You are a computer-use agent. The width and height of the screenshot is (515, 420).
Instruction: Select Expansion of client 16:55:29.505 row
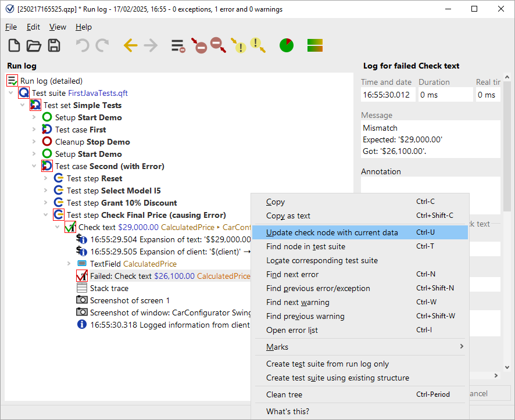point(163,252)
